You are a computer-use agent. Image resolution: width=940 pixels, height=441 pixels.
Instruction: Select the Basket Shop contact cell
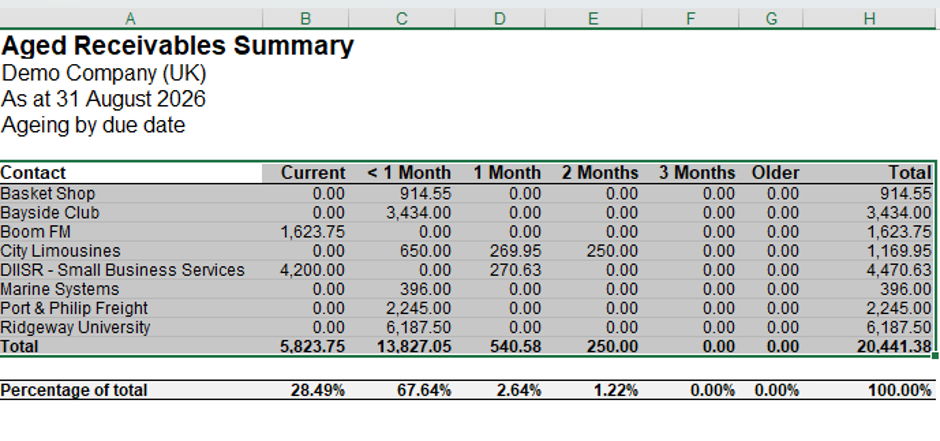point(131,194)
